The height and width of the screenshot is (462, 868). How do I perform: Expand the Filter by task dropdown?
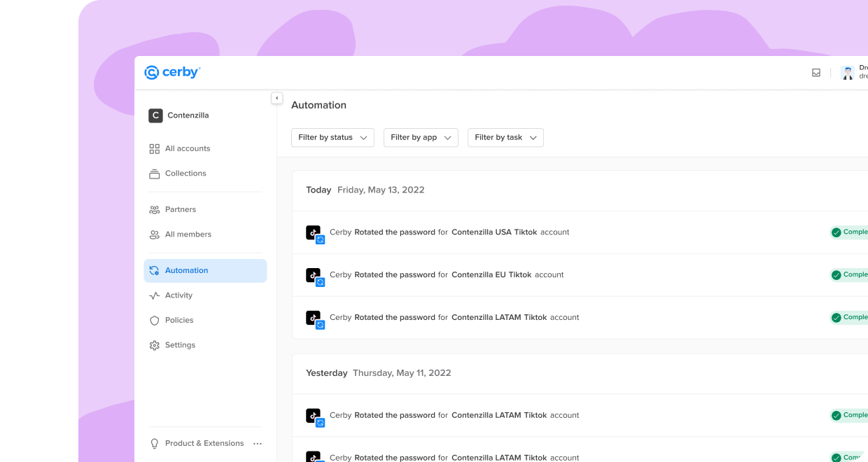pos(505,138)
